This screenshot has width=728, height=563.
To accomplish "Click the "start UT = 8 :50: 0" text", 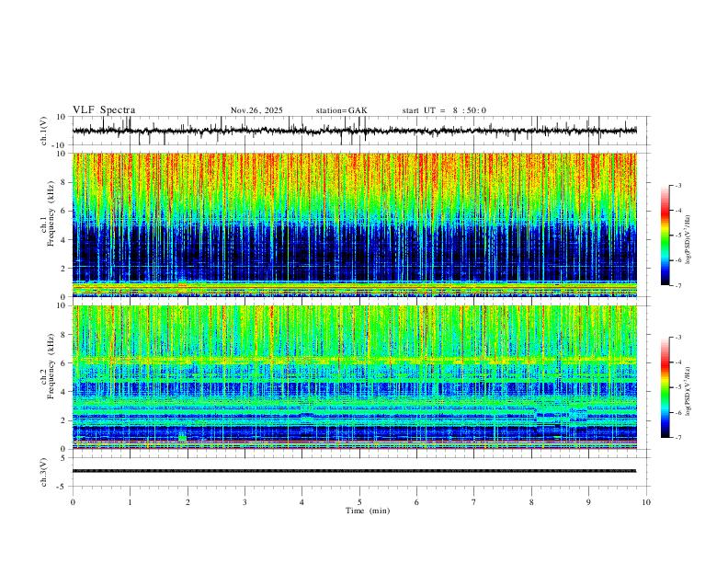I will pyautogui.click(x=444, y=110).
